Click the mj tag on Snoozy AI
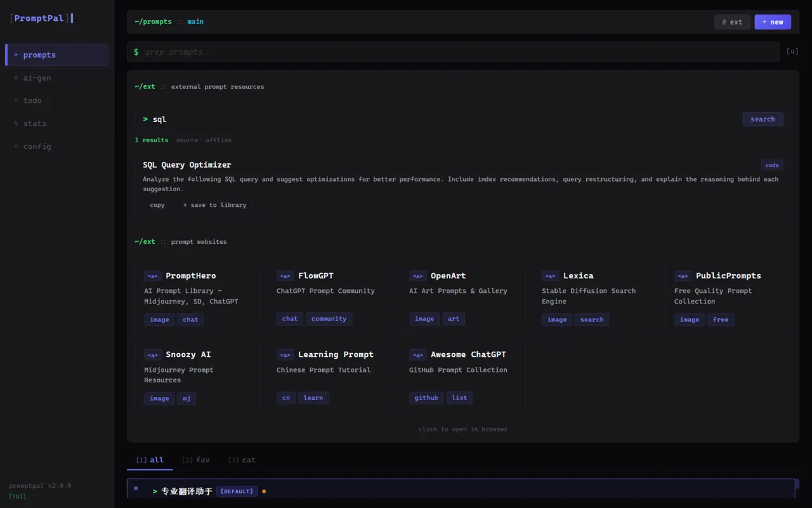 click(187, 398)
